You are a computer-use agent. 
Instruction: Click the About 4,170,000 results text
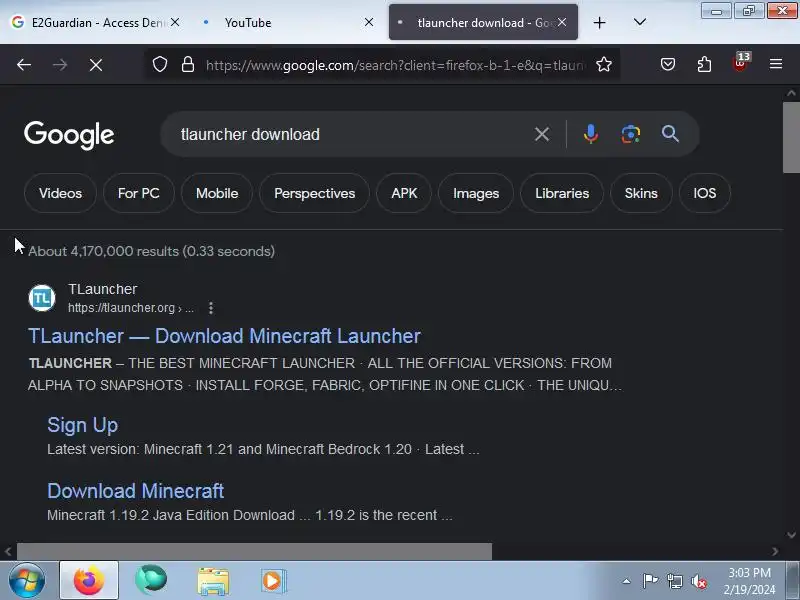tap(152, 251)
